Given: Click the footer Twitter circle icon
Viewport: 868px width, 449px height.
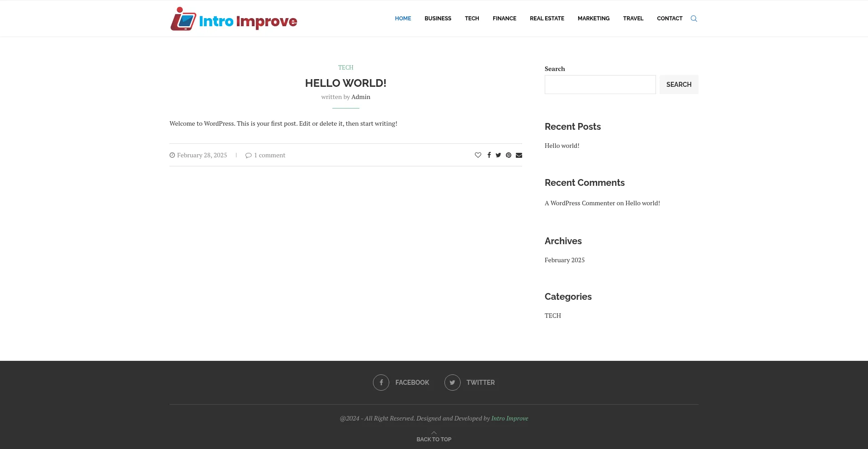Looking at the screenshot, I should click(453, 383).
